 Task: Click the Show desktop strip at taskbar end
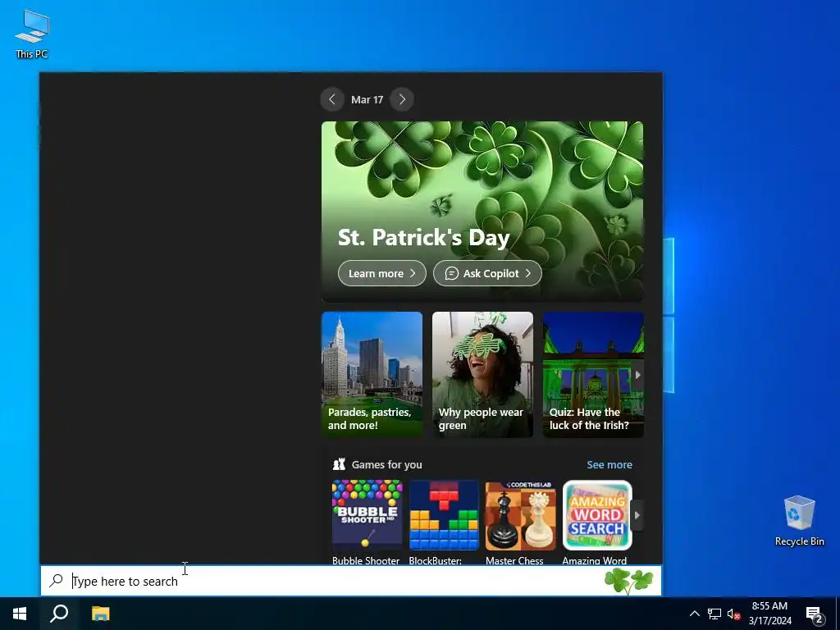click(x=838, y=614)
